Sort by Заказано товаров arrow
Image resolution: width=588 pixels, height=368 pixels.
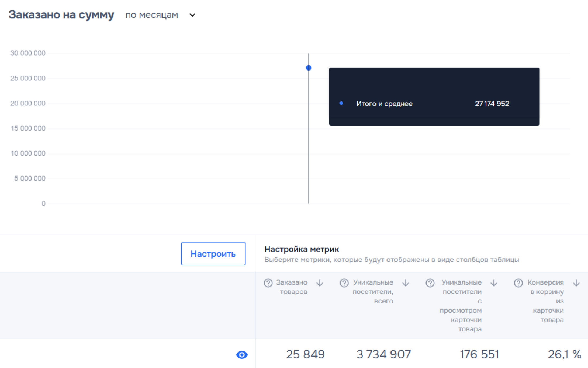[x=320, y=283]
